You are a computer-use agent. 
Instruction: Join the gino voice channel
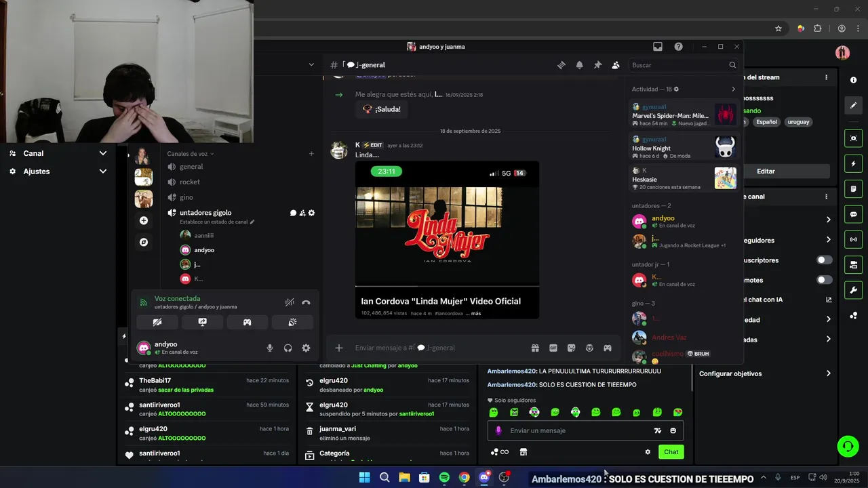coord(186,197)
